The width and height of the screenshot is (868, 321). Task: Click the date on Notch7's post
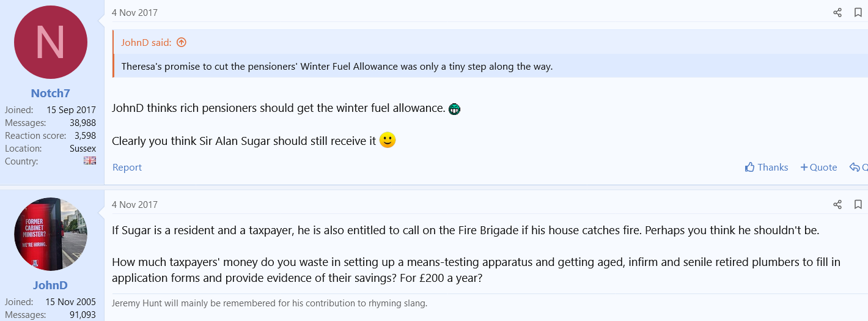pos(134,13)
